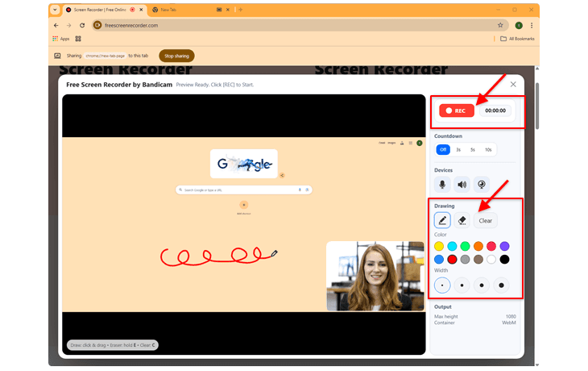Open the tab search dropdown
The width and height of the screenshot is (588, 371).
[55, 10]
